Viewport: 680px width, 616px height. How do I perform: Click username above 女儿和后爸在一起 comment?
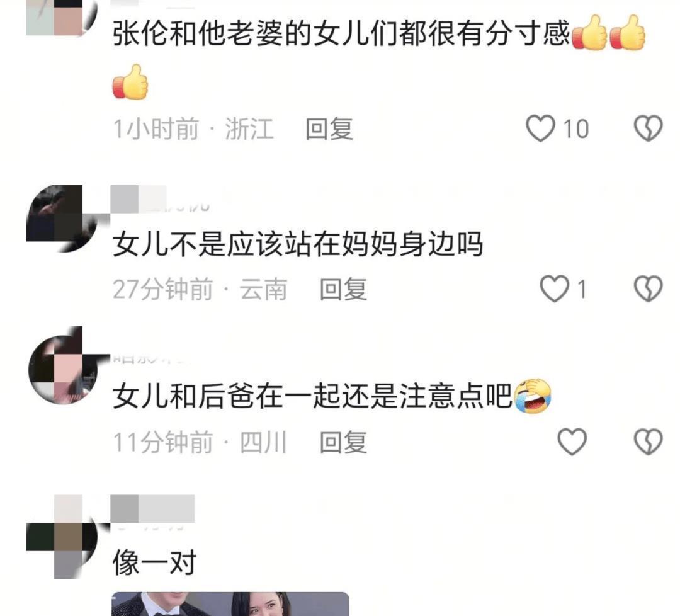[x=152, y=358]
